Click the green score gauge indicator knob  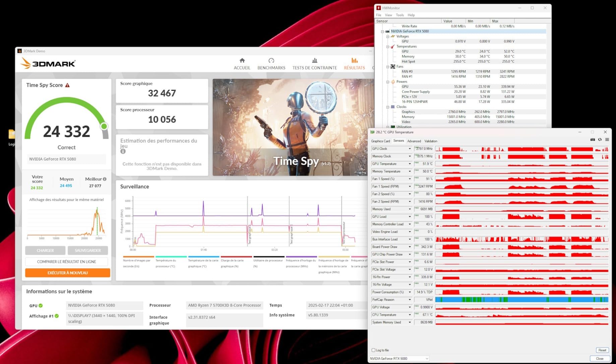click(x=104, y=126)
